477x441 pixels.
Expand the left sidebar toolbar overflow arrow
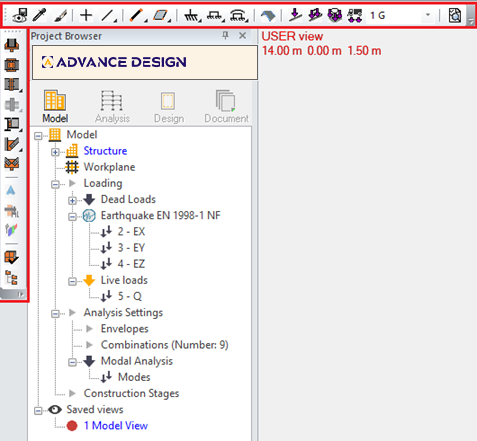tap(21, 294)
